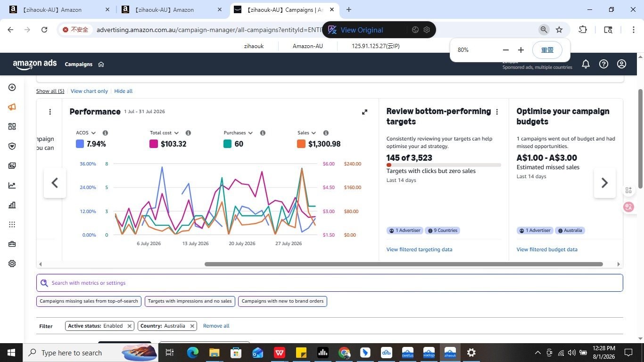Viewport: 644px width, 362px height.
Task: Open the Total cost metric dropdown
Action: (x=165, y=133)
